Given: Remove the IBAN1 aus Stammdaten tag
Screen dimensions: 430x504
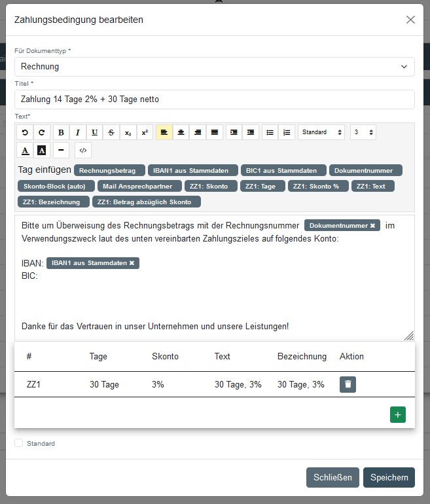Looking at the screenshot, I should coord(132,263).
